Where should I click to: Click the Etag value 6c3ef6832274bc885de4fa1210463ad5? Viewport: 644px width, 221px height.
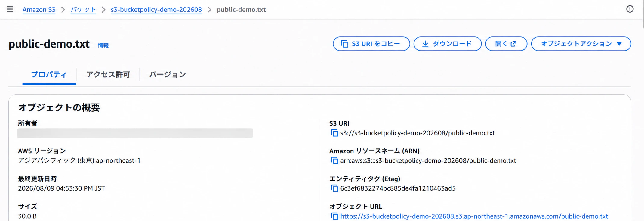pos(398,188)
